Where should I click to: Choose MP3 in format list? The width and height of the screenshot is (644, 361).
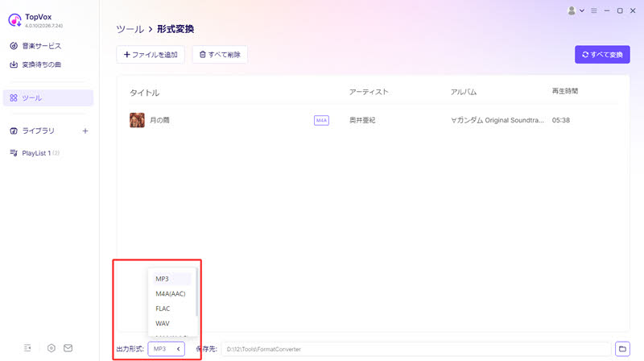171,279
